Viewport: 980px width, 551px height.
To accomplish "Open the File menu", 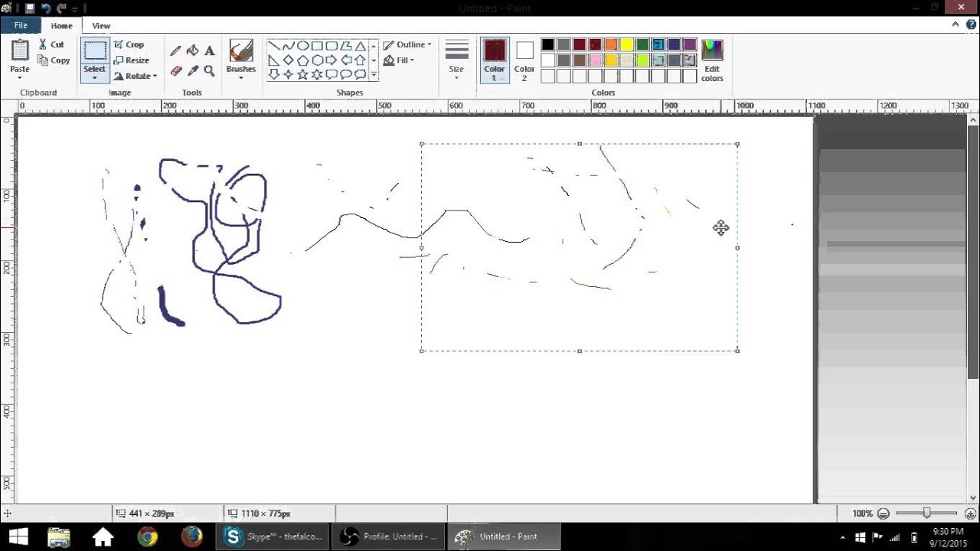I will pyautogui.click(x=21, y=25).
